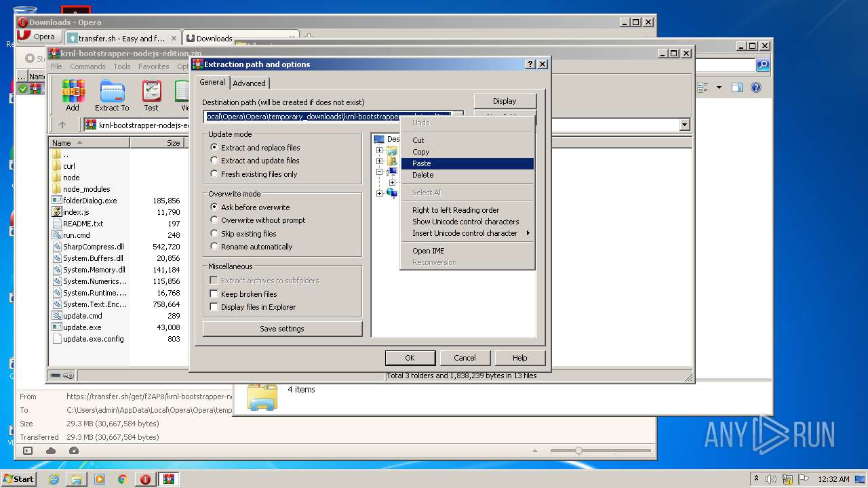Screen dimensions: 868x488
Task: Select Overwrite without prompt option
Action: tap(214, 220)
